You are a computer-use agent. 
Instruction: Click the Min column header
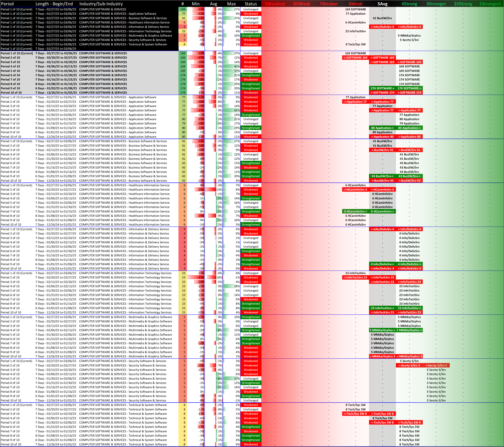(196, 4)
